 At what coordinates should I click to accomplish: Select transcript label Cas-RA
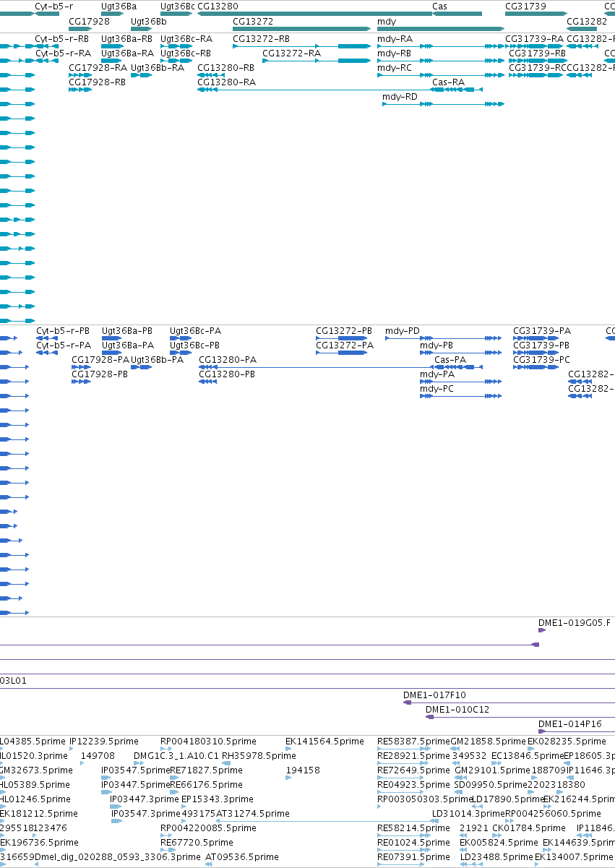click(448, 82)
